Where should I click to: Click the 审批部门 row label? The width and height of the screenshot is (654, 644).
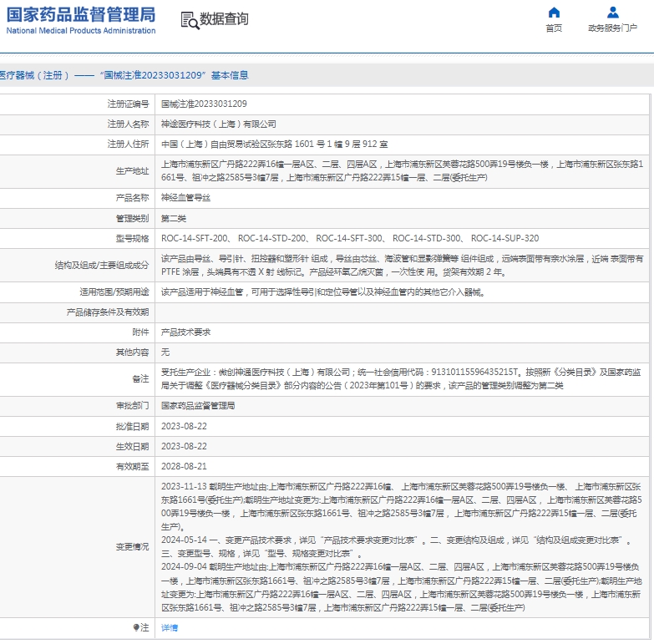132,405
